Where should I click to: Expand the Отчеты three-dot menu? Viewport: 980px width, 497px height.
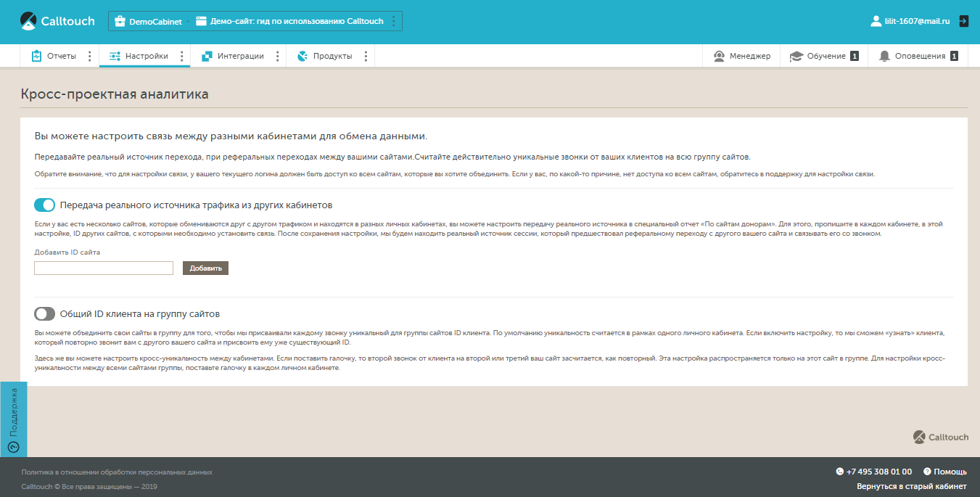tap(89, 56)
